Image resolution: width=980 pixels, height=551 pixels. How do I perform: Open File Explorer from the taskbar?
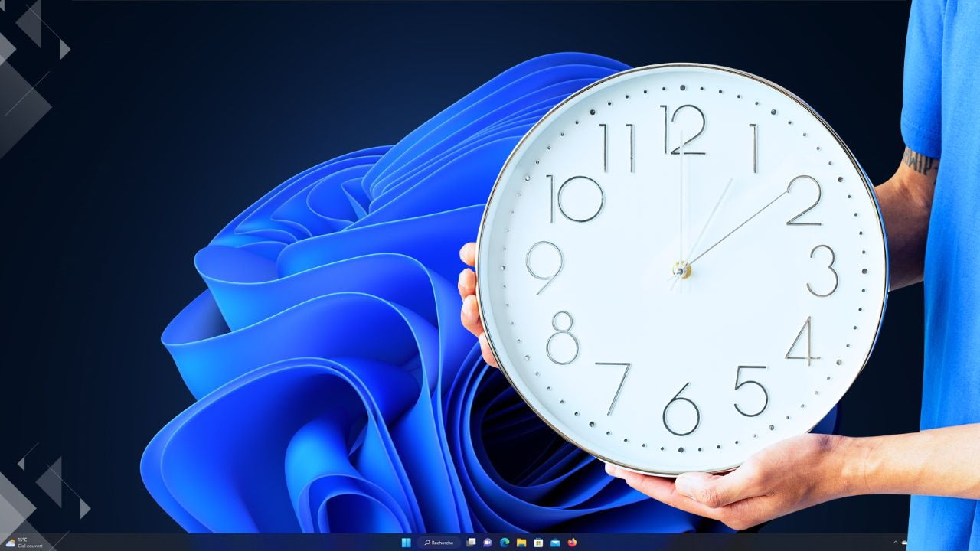(x=521, y=543)
